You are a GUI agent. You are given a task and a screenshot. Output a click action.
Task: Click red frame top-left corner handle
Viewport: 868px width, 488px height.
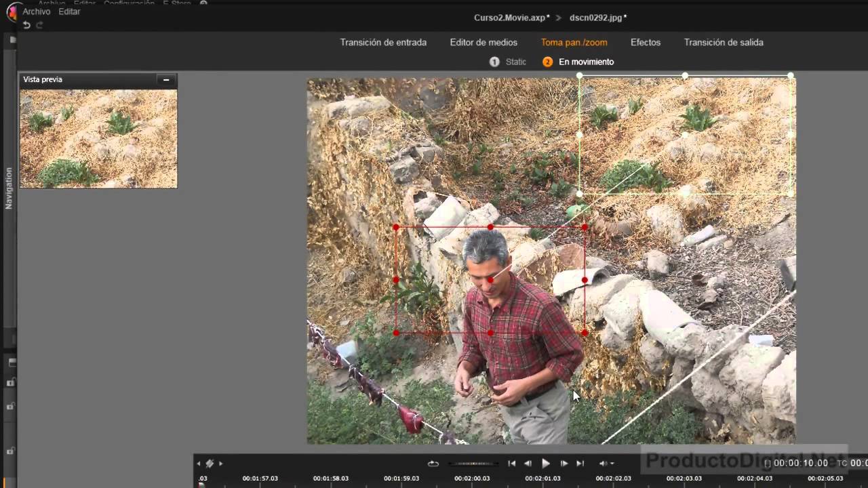[396, 227]
